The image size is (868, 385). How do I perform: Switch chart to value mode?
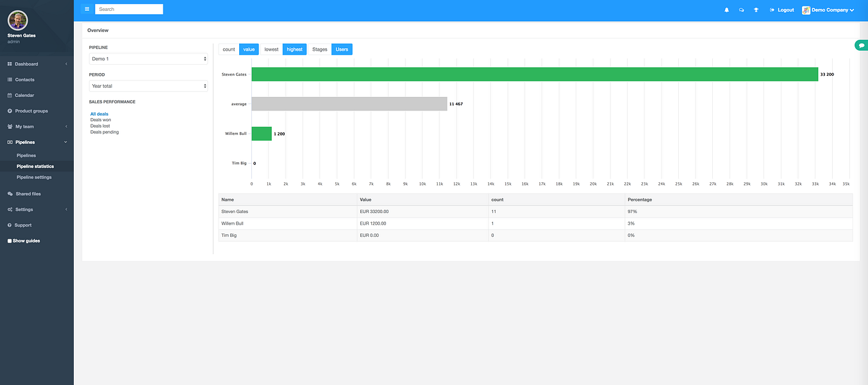click(x=249, y=49)
